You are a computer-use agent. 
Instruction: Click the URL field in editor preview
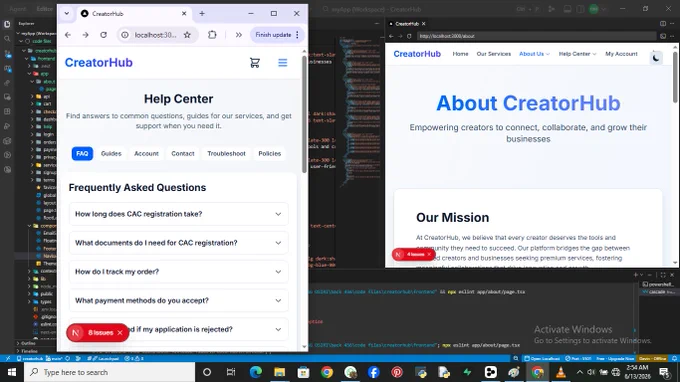tap(536, 36)
